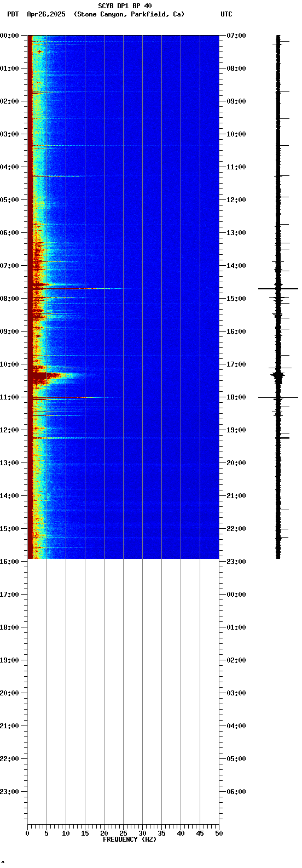Click the title text 'SCYB DP1 BP 40'
This screenshot has width=302, height=868.
click(125, 6)
